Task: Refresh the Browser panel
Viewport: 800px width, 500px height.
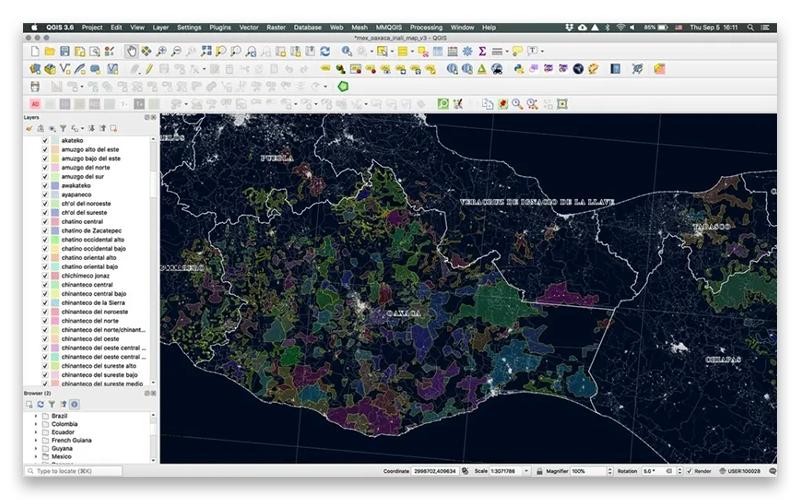Action: coord(40,404)
